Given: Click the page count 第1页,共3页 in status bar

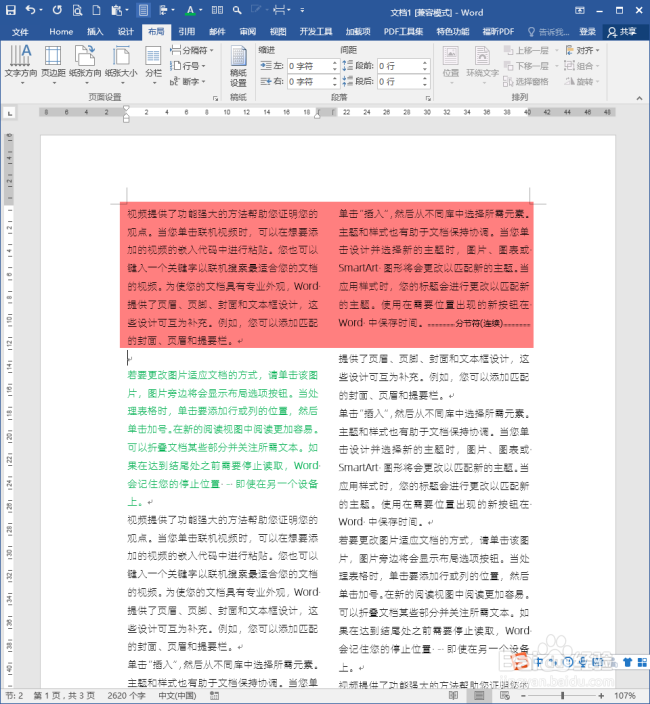Looking at the screenshot, I should pos(64,695).
